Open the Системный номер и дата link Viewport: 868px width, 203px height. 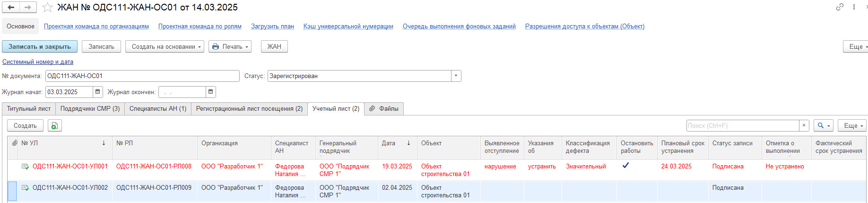click(38, 62)
